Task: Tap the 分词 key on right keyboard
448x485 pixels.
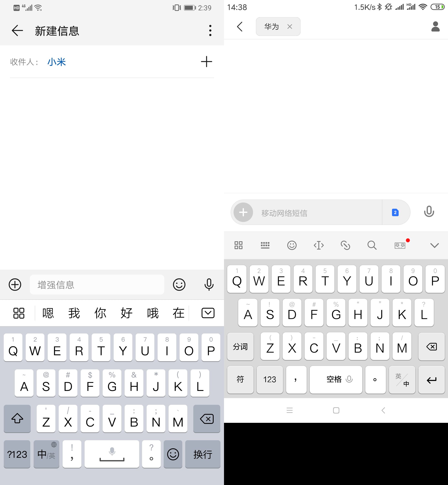Action: 240,347
